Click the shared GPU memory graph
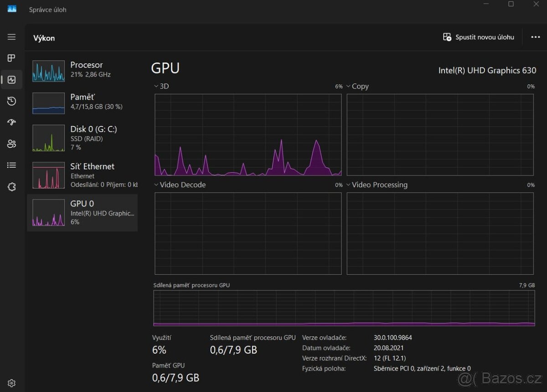This screenshot has width=547, height=392. (344, 308)
